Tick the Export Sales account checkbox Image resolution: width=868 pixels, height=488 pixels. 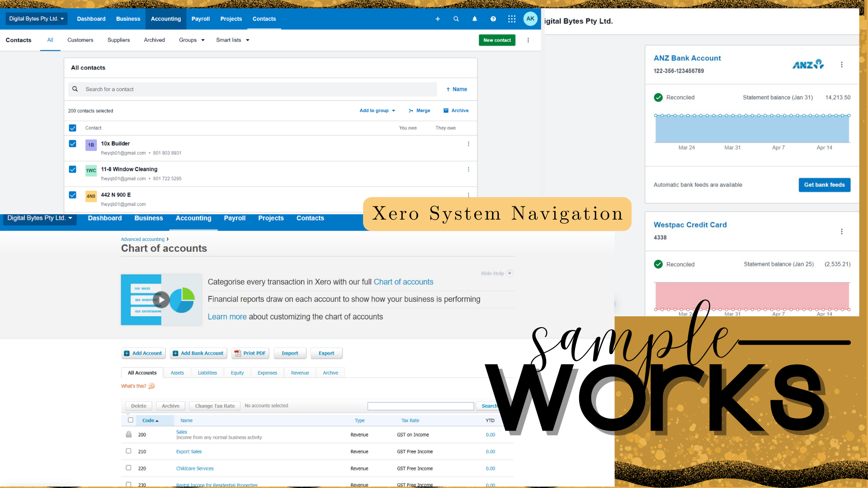pos(128,451)
